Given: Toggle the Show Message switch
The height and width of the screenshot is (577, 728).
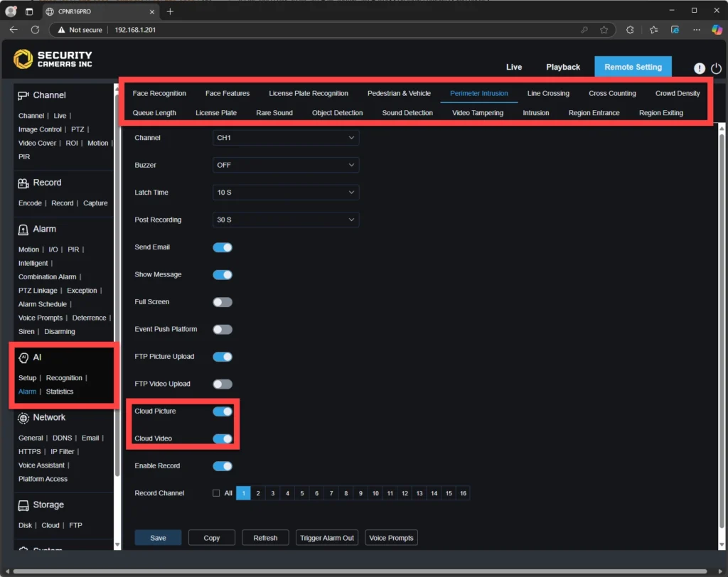Looking at the screenshot, I should 223,275.
